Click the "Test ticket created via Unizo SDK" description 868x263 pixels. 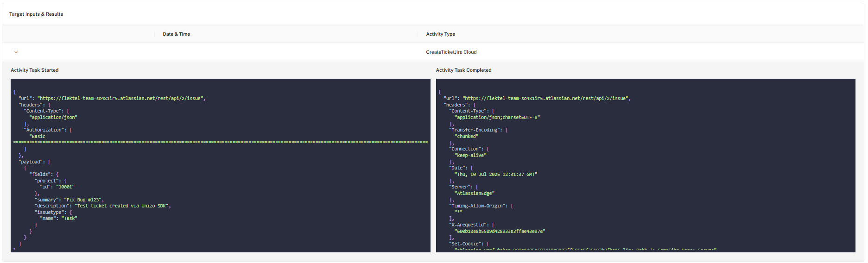tap(122, 206)
